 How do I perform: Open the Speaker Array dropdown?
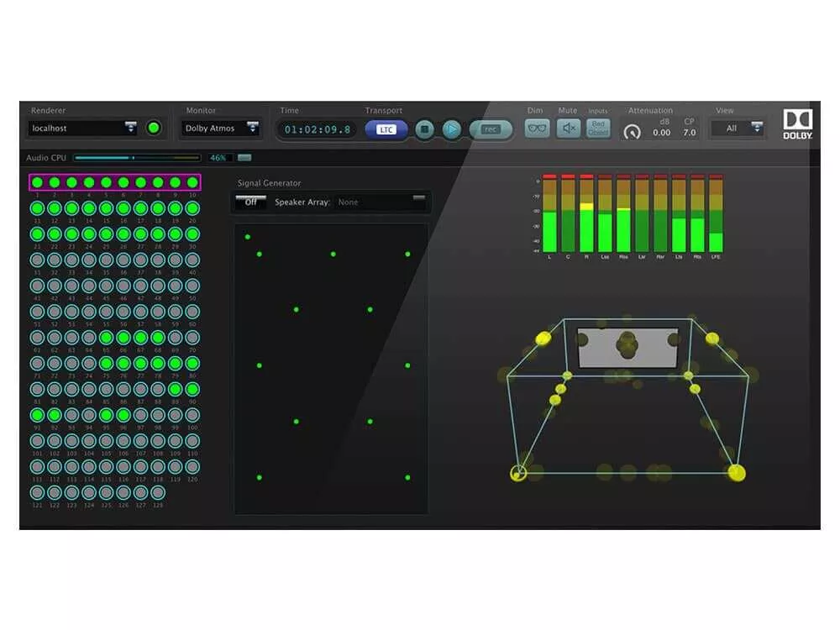tap(418, 201)
